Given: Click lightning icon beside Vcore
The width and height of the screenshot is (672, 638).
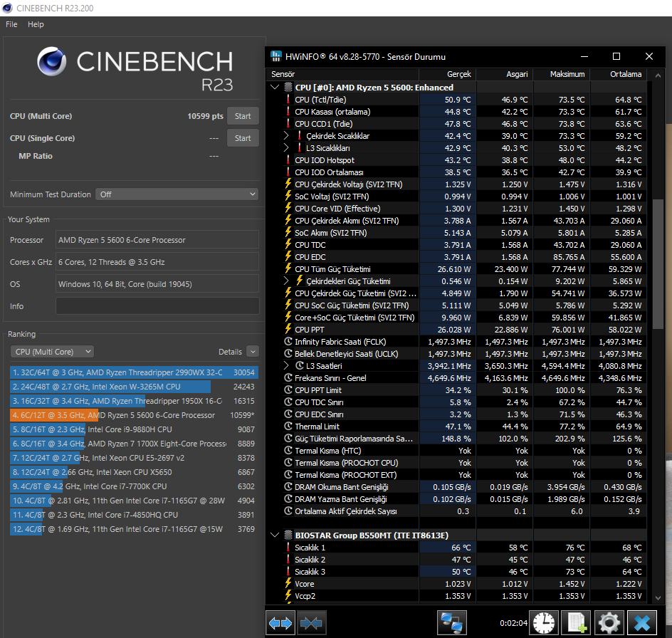Looking at the screenshot, I should [x=288, y=584].
